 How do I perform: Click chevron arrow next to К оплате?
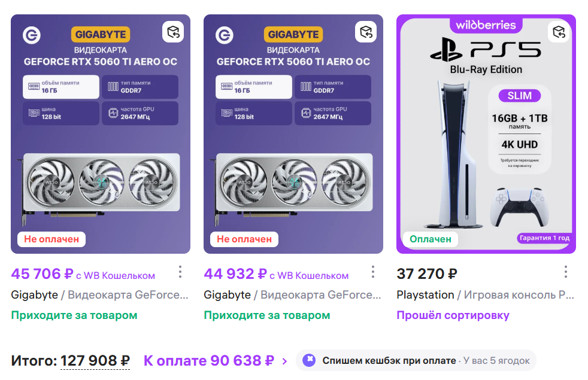point(284,361)
